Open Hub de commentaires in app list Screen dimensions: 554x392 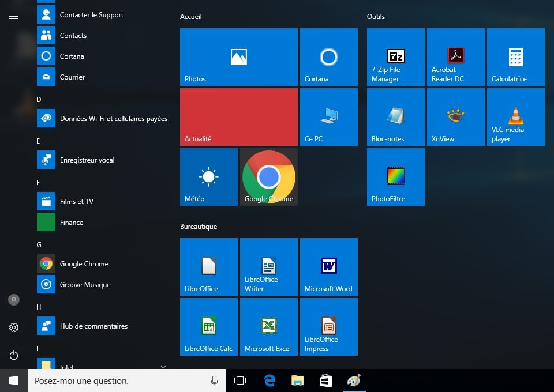[x=103, y=326]
